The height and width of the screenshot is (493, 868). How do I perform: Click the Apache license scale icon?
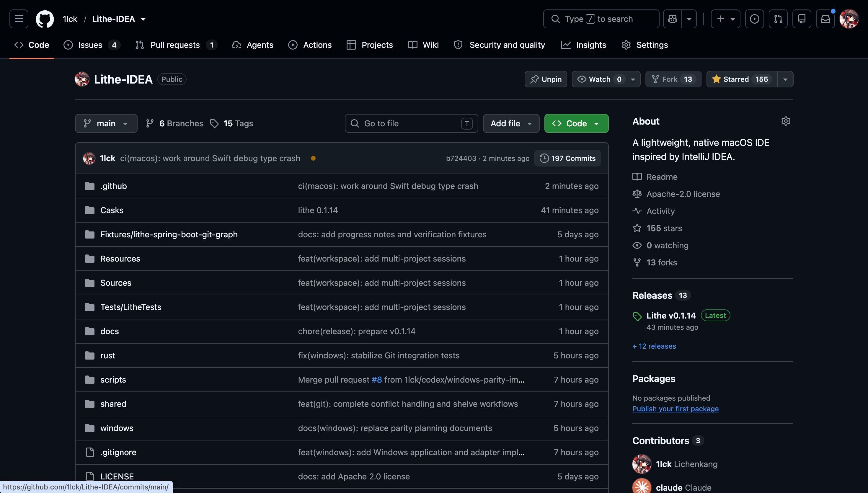tap(637, 194)
